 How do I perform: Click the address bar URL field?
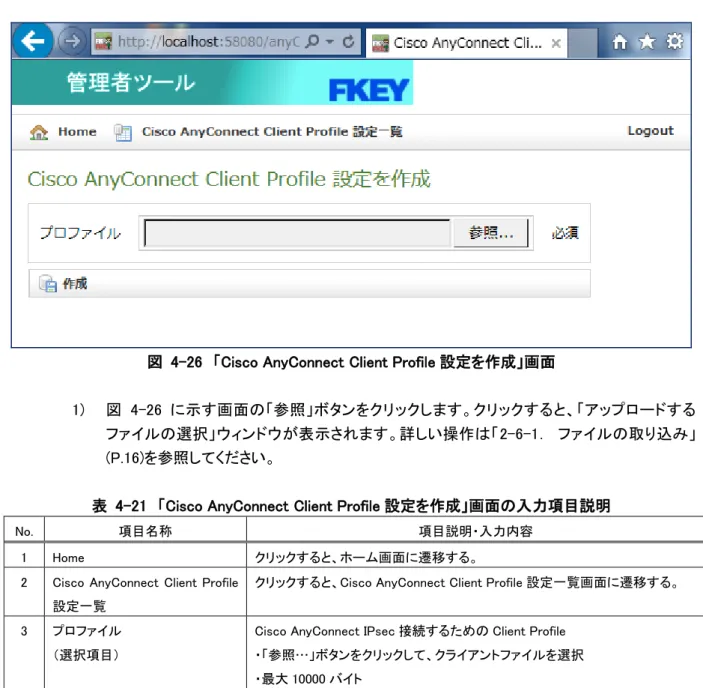(x=208, y=42)
